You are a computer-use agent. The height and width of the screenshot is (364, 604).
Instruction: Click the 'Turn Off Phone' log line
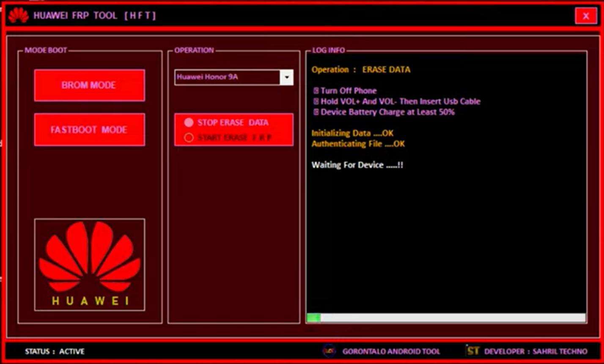click(x=345, y=90)
